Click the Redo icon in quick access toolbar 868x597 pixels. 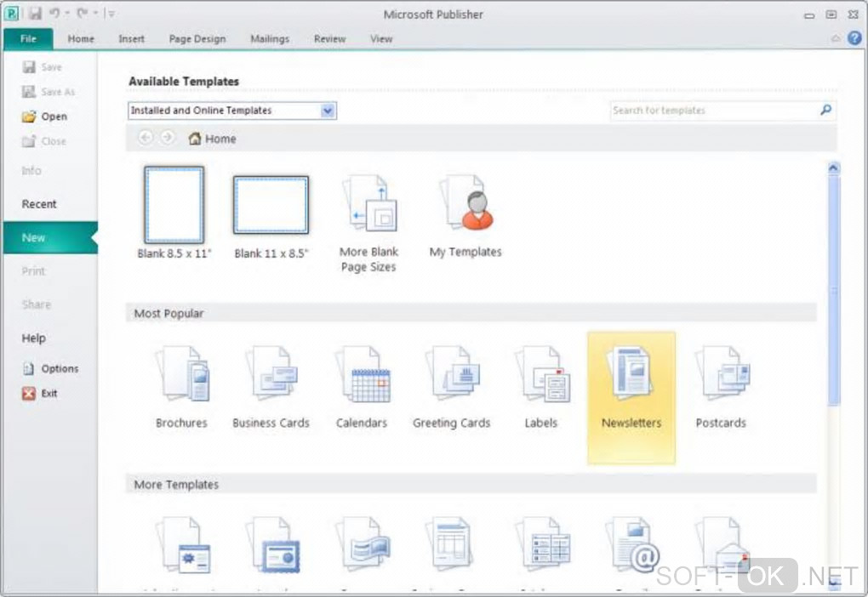pyautogui.click(x=83, y=13)
